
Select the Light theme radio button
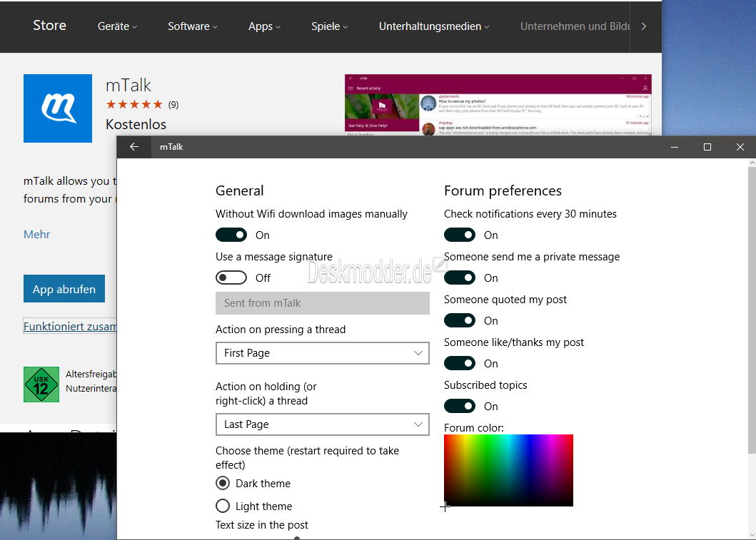click(x=223, y=506)
